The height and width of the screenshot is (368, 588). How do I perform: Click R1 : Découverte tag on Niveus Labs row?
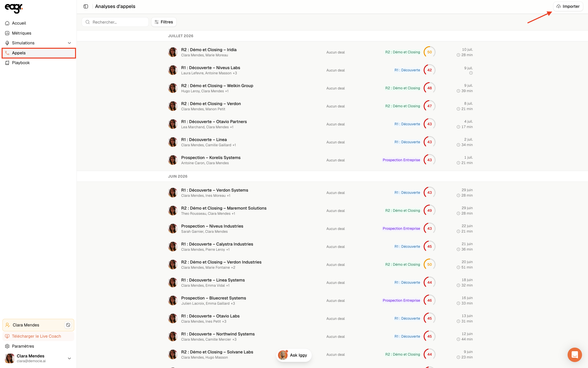[407, 70]
